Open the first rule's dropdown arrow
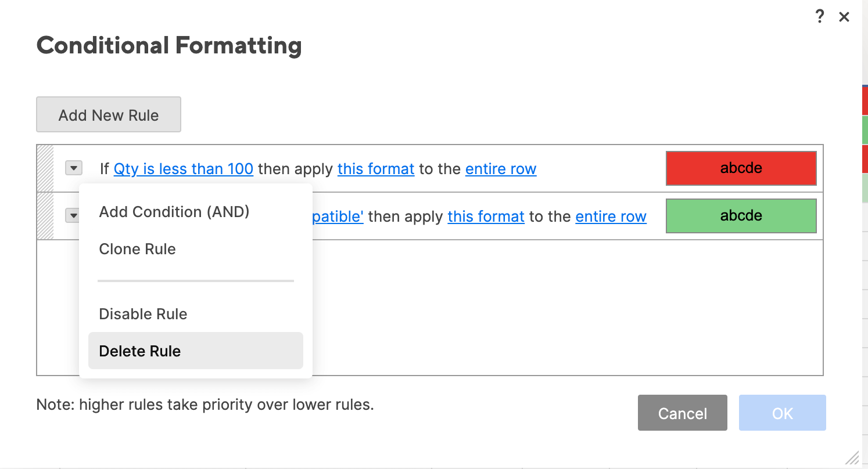The image size is (868, 469). click(73, 168)
